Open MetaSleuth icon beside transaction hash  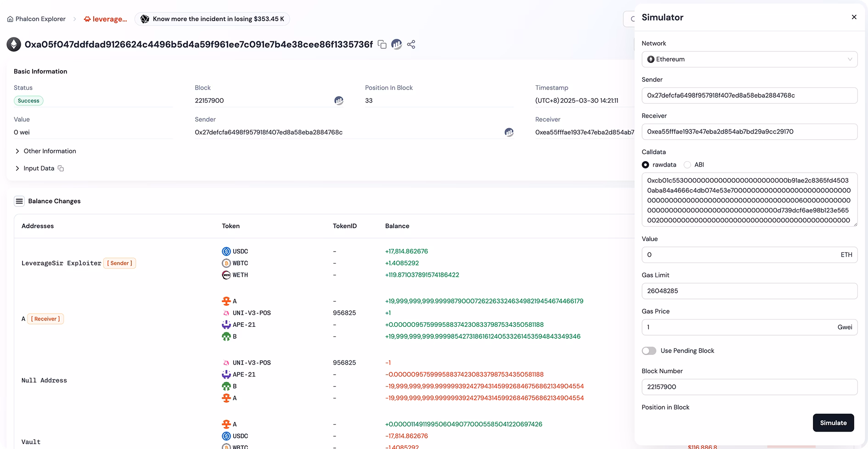click(396, 44)
